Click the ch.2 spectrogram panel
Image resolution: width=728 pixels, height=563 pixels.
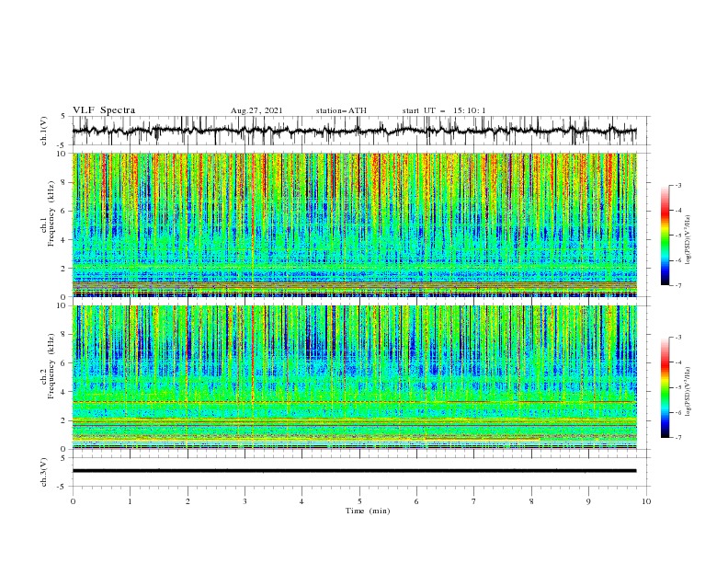point(354,377)
